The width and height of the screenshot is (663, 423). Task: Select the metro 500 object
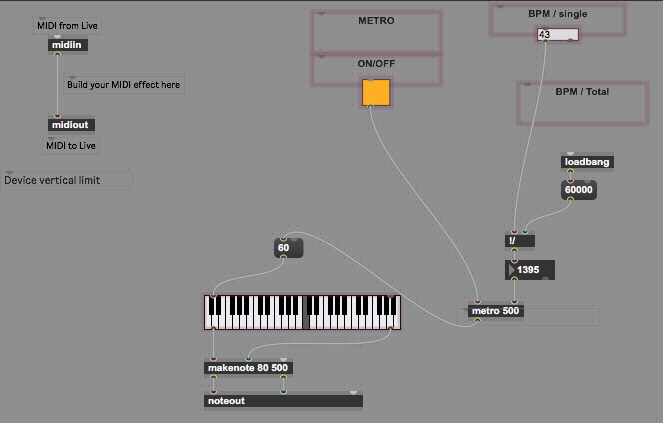click(x=496, y=311)
